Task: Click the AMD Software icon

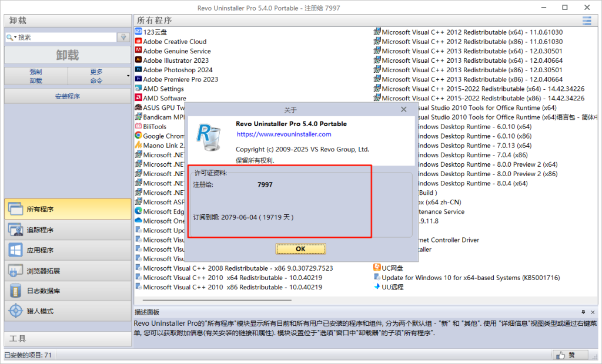Action: [138, 98]
